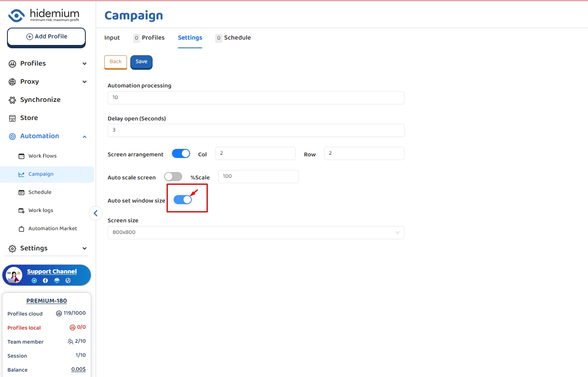
Task: Disable the Screen arrangement toggle
Action: pyautogui.click(x=181, y=154)
